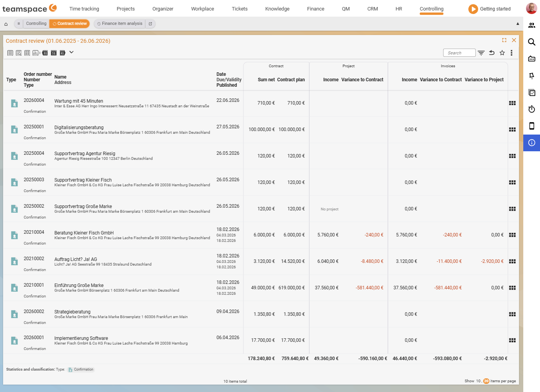Open actions grid for Supportvertrag Agentur Riesig
540x392 pixels.
512,156
